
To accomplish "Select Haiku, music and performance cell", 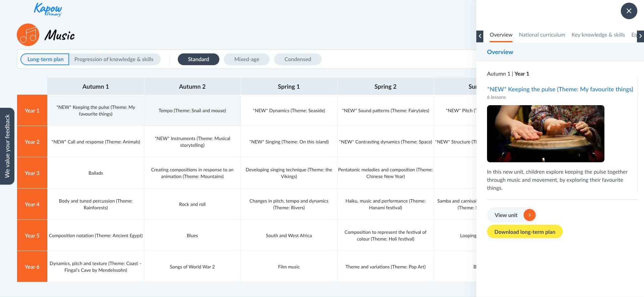I will [385, 204].
